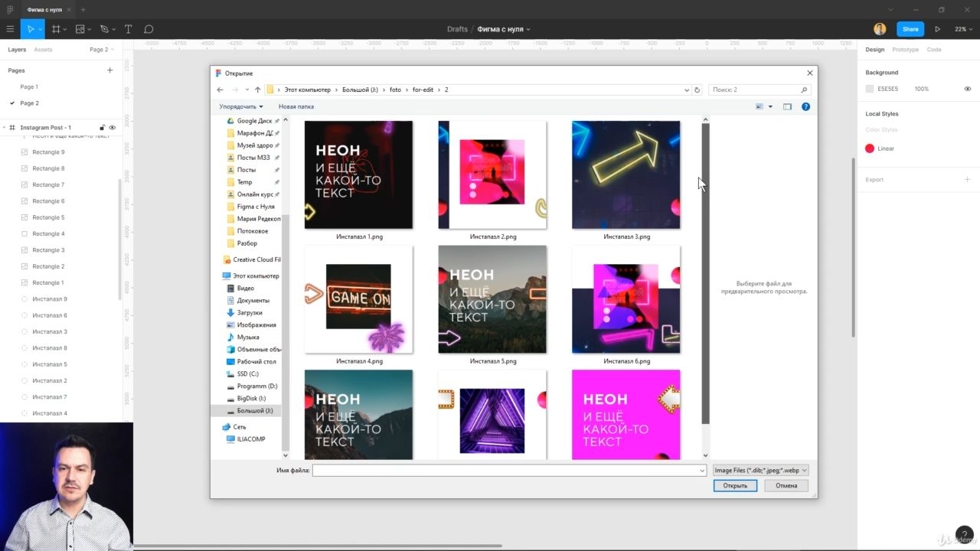Click the dialog Help question mark icon

click(805, 106)
